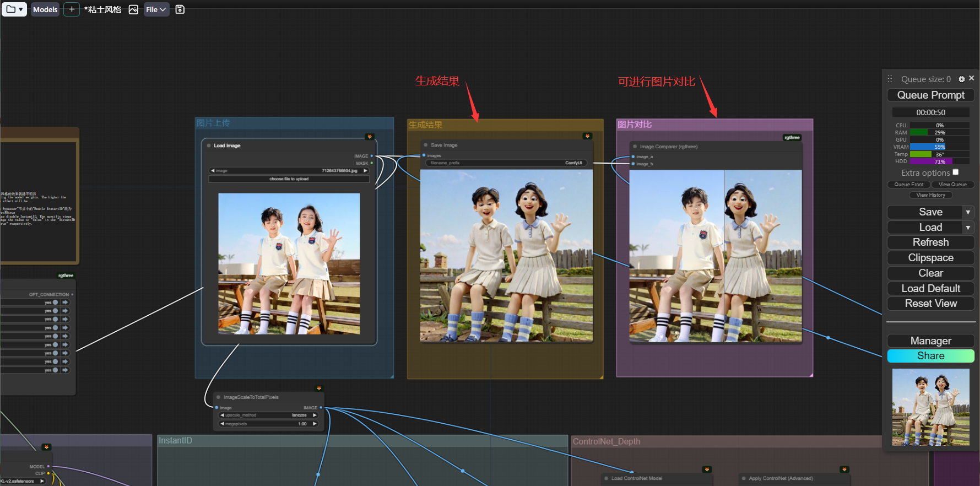The image size is (980, 486).
Task: Close the queue panel with the X icon
Action: 972,78
